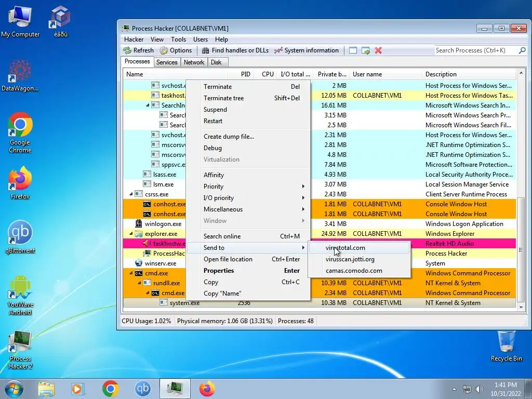
Task: Open My Computer desktop icon
Action: pyautogui.click(x=20, y=21)
